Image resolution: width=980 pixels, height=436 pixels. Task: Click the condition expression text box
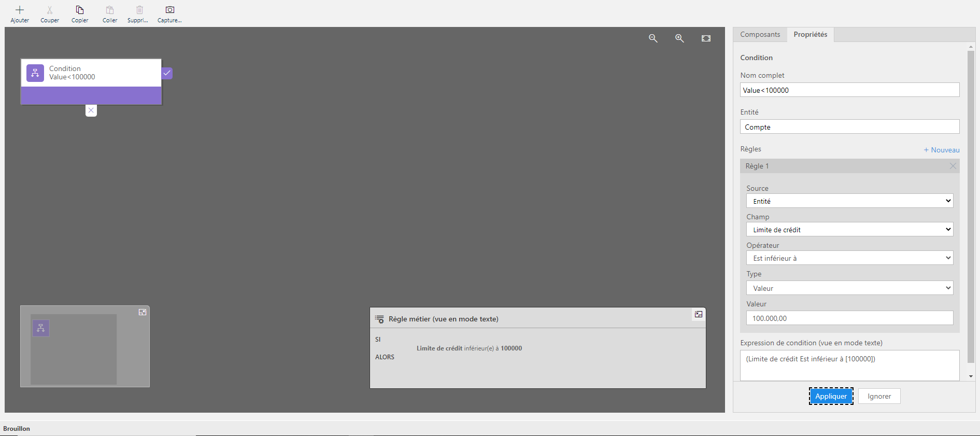click(849, 365)
